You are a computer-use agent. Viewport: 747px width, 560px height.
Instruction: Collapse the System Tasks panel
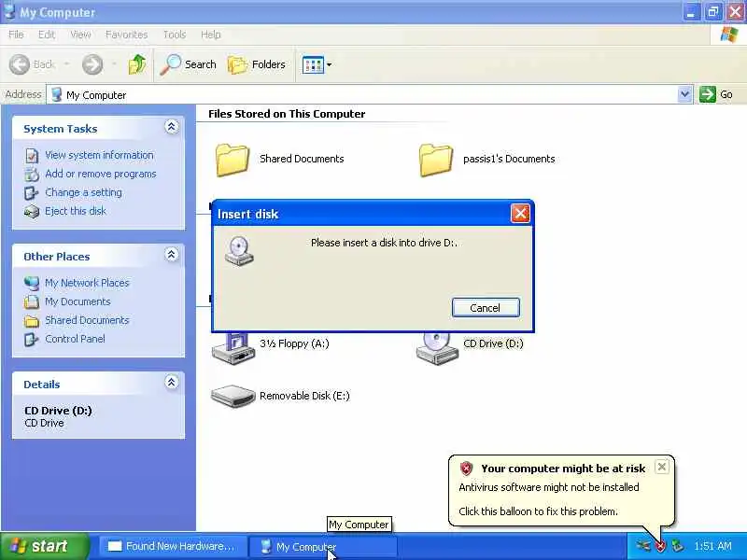172,127
